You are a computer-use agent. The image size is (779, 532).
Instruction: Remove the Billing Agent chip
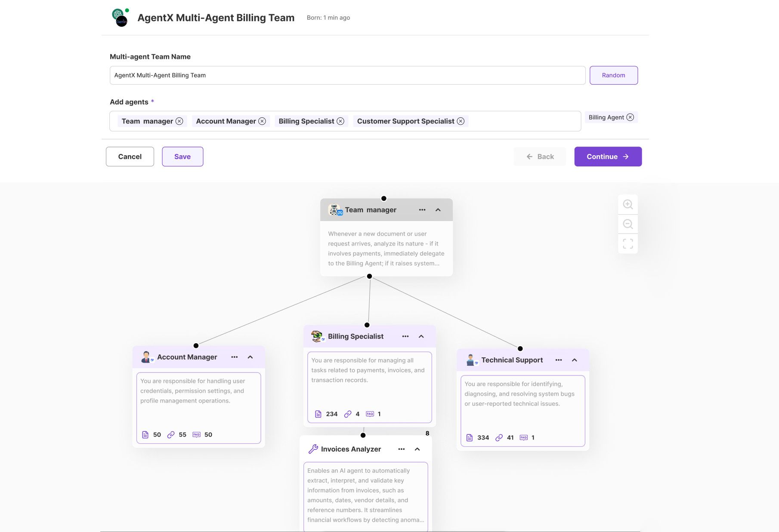click(x=630, y=117)
